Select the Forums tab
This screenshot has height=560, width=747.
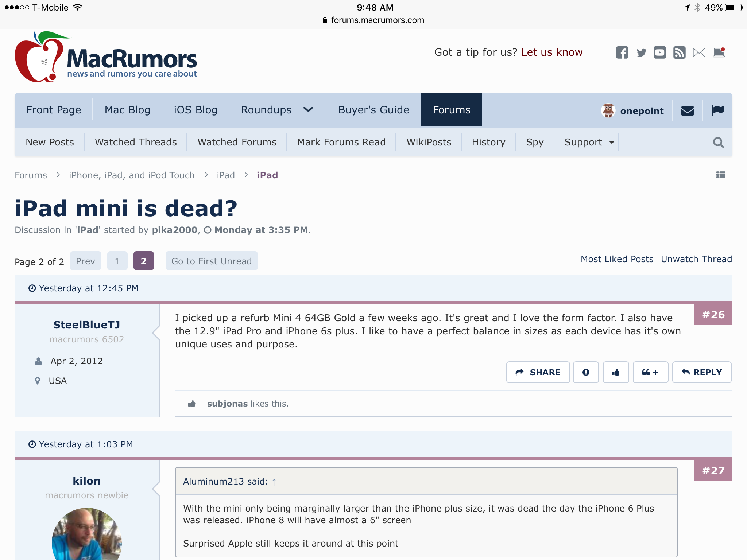tap(452, 109)
